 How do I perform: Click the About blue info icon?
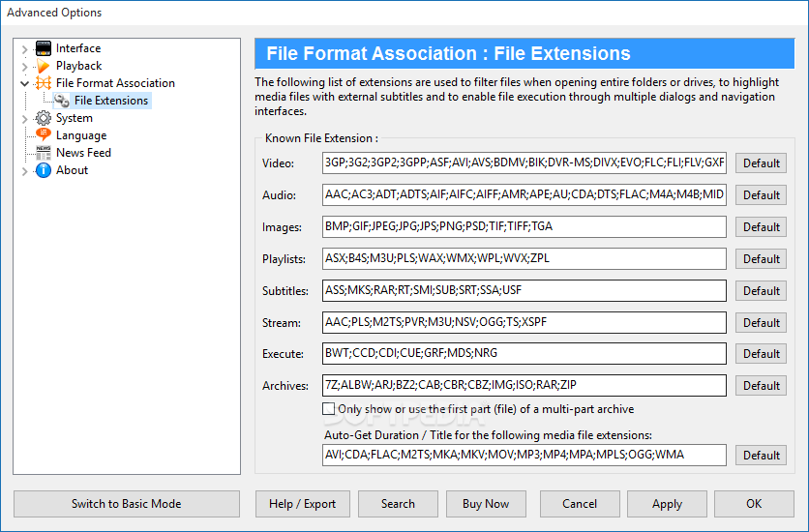[44, 170]
